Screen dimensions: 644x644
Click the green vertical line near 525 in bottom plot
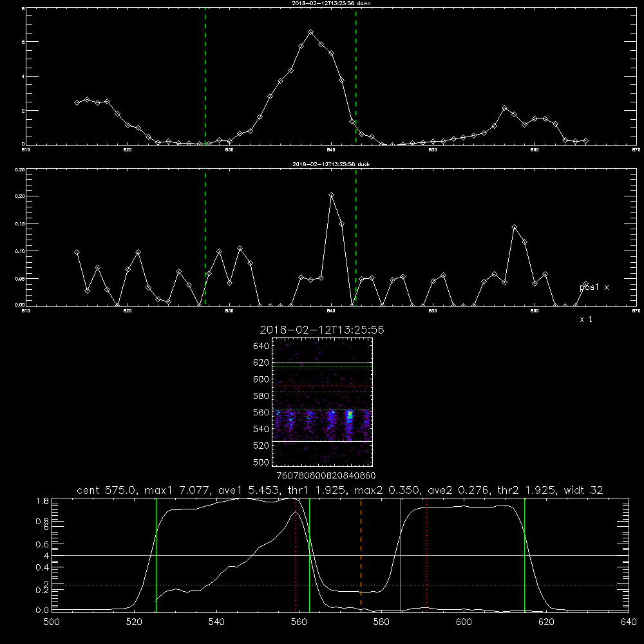click(156, 554)
